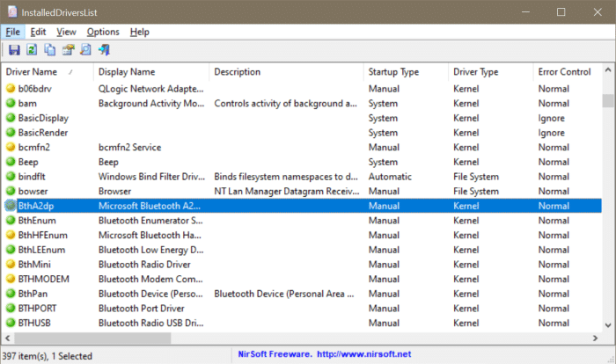Click the vertical scrollbar down arrow
Viewport: 616px width, 364px height.
pyautogui.click(x=608, y=325)
